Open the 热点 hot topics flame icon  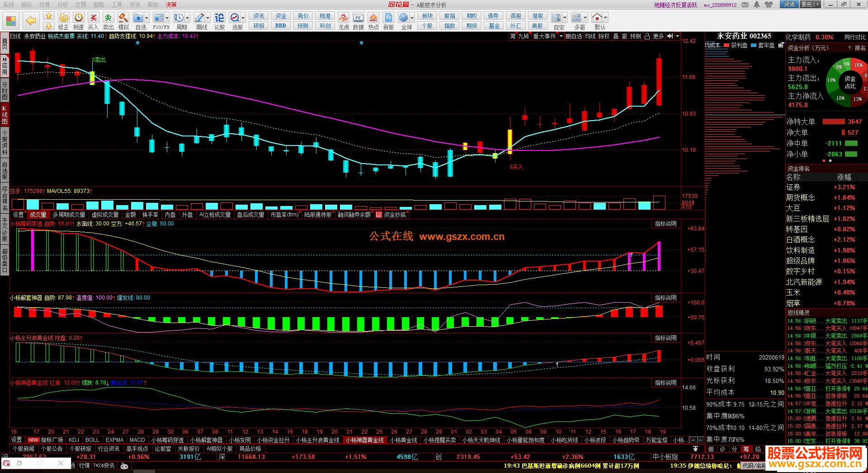pos(373,21)
